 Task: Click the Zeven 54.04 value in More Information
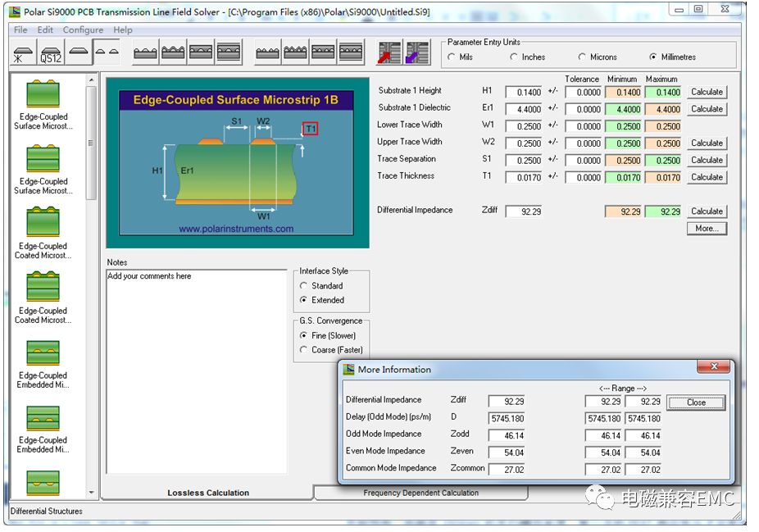coord(507,452)
